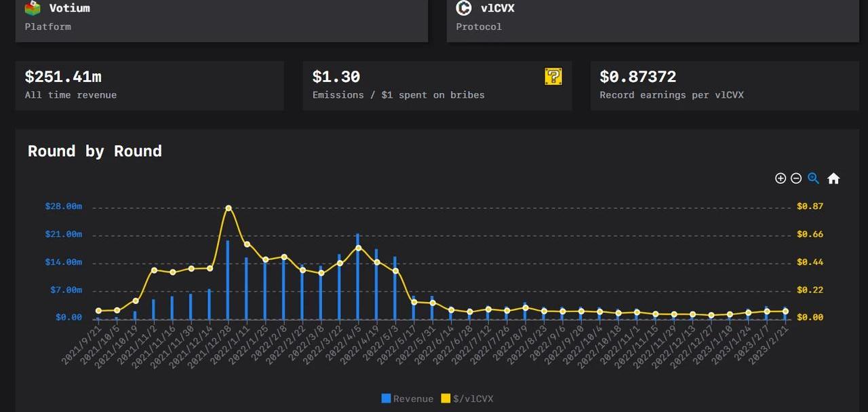Viewport: 868px width, 412px height.
Task: Click the $0.66 right axis label
Action: (810, 234)
